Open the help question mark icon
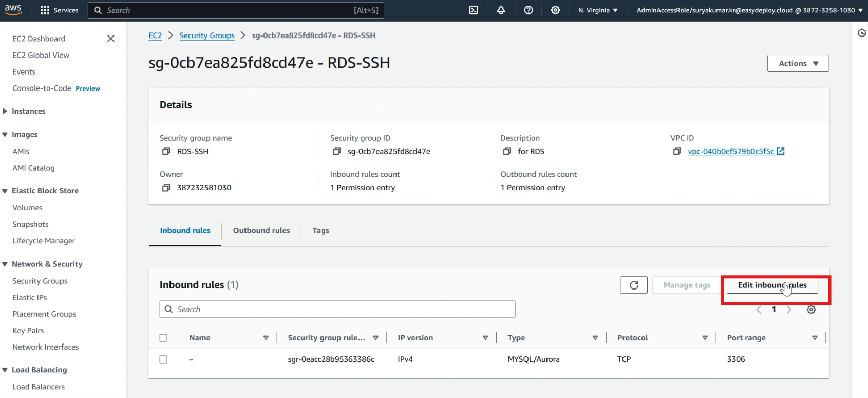Screen dimensions: 868x398 click(x=528, y=10)
